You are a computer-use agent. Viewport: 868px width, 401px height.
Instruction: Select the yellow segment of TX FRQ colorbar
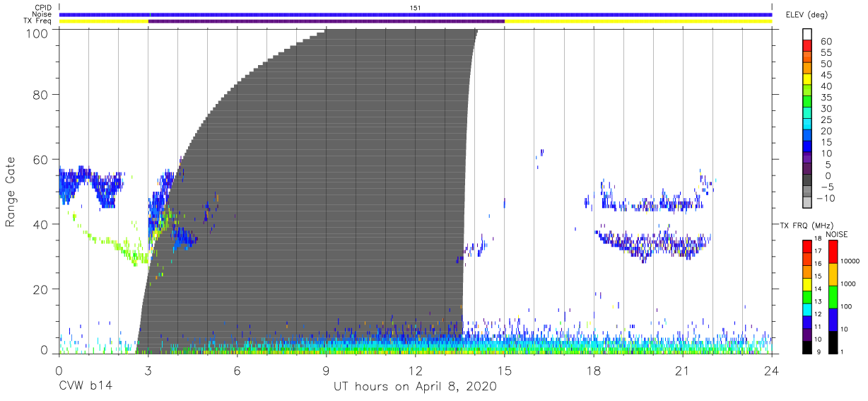[x=807, y=284]
